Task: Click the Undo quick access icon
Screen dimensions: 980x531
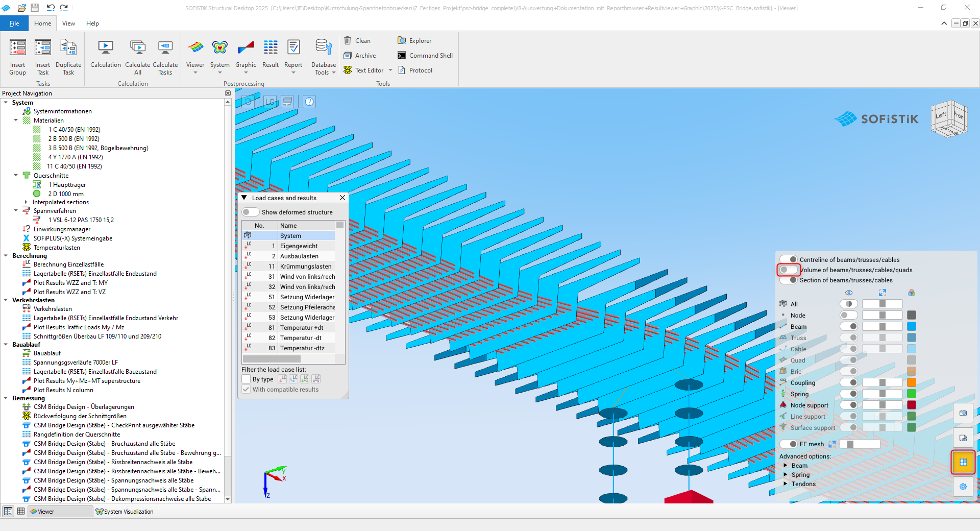Action: click(51, 8)
